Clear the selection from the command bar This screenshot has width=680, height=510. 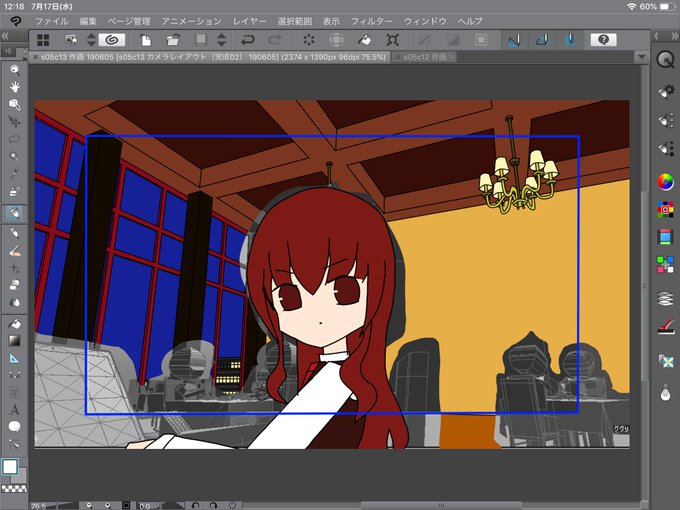tap(309, 40)
